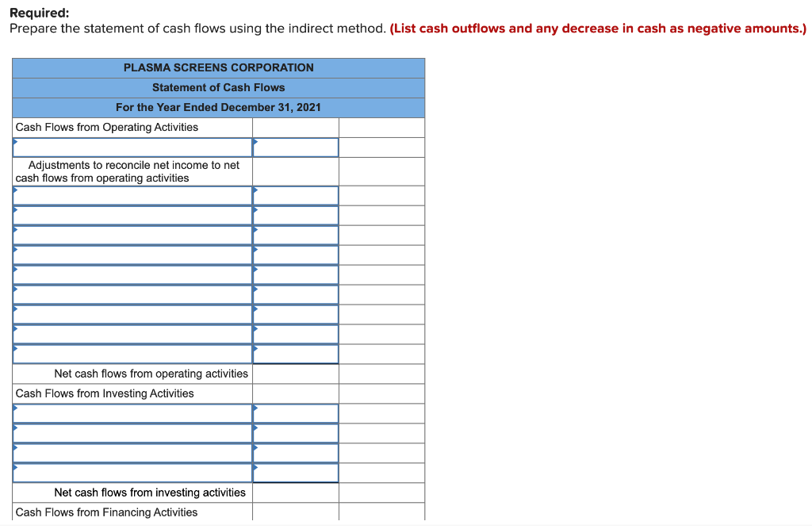The image size is (812, 529).
Task: Click the second adjustments amount input cell
Action: [295, 215]
